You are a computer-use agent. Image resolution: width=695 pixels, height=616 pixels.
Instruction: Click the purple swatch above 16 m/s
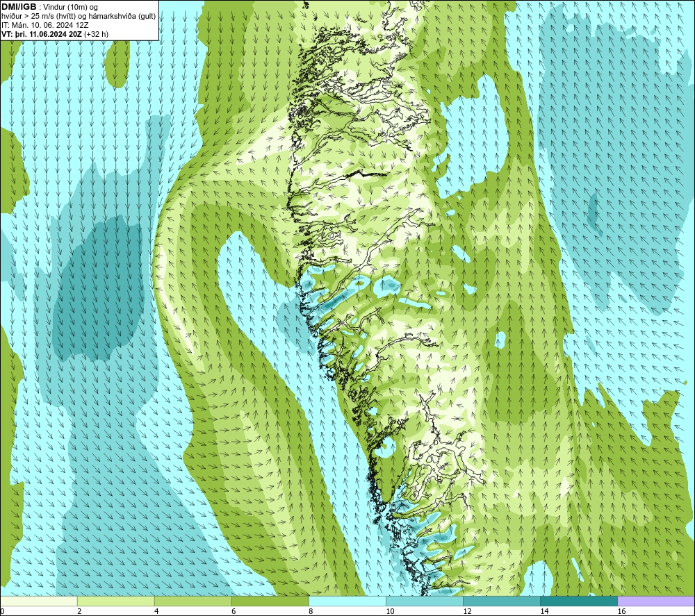pos(656,601)
